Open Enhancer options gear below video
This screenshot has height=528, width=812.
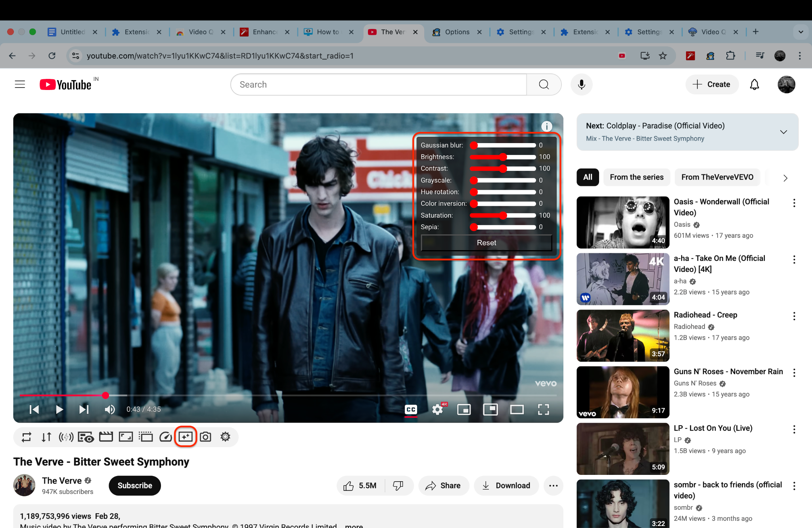click(x=225, y=437)
